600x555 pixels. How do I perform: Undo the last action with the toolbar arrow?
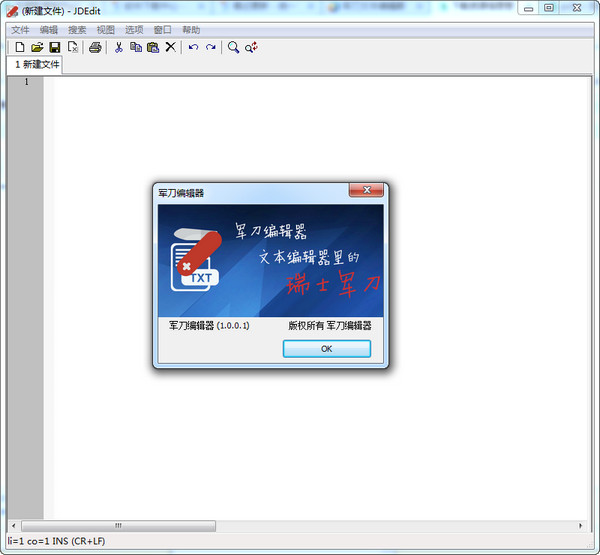click(193, 47)
